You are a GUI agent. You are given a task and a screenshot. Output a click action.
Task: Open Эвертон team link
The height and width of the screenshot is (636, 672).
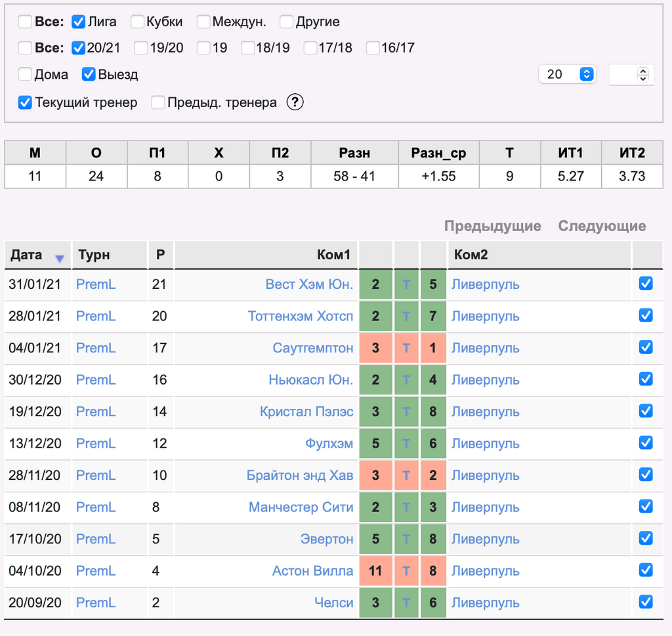pos(327,539)
